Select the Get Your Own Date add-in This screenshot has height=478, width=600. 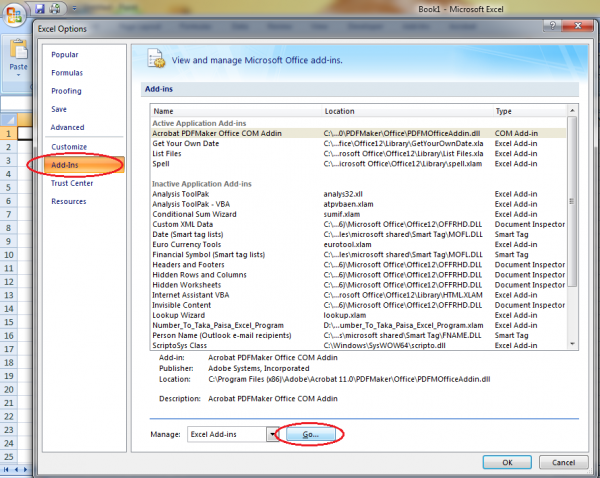358,144
